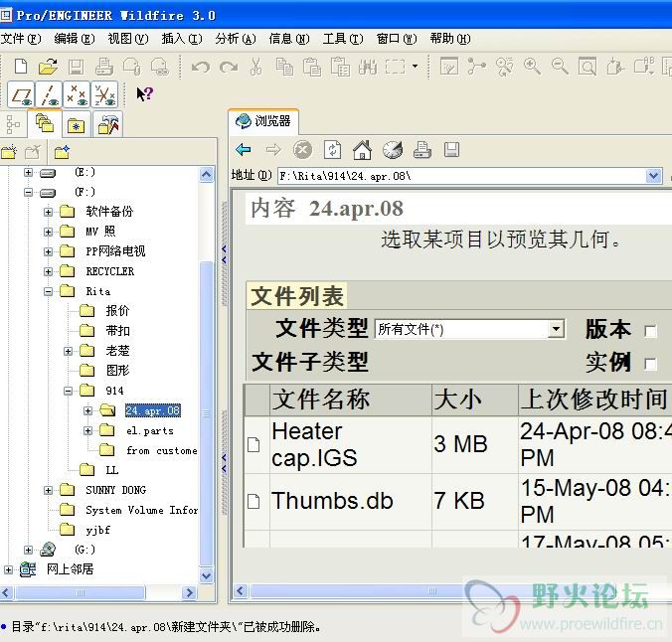This screenshot has height=642, width=672.
Task: Select the Thumbs.db file entry
Action: (332, 501)
